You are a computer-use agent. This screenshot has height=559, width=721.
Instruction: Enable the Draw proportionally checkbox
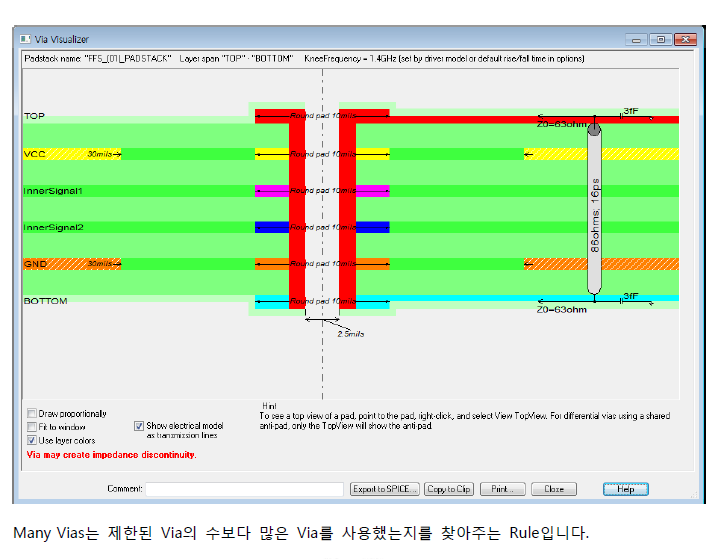click(32, 413)
